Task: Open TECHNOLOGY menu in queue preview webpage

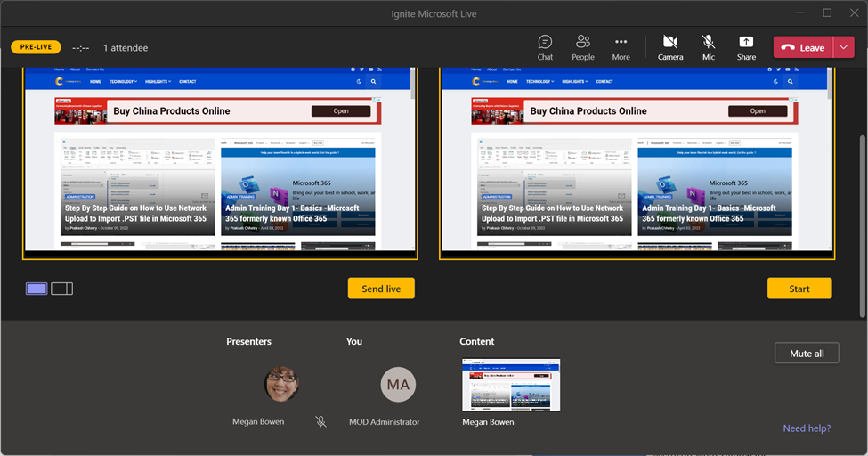Action: [x=123, y=81]
